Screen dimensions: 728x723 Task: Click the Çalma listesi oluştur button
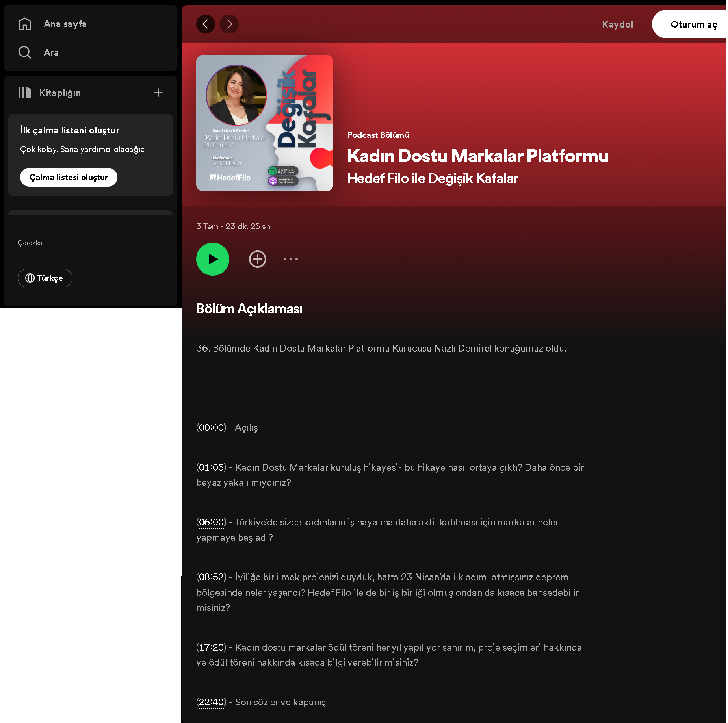(x=69, y=177)
